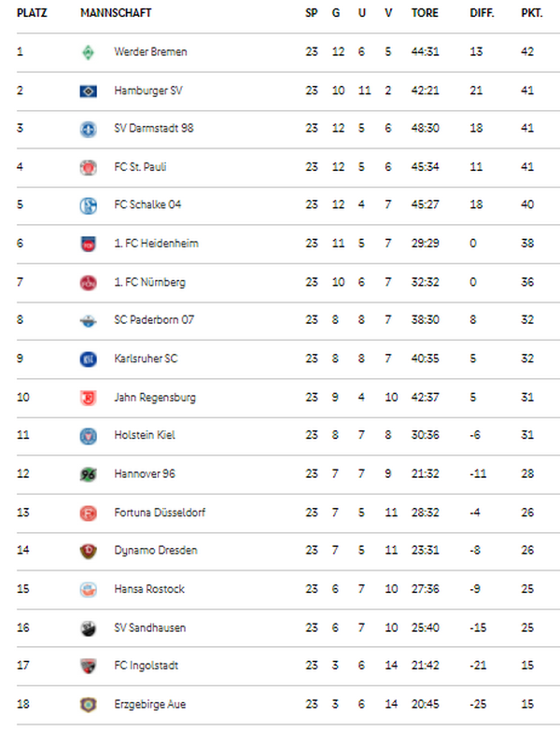Click the Werder Bremen club logo
This screenshot has height=731, width=560.
[x=88, y=52]
